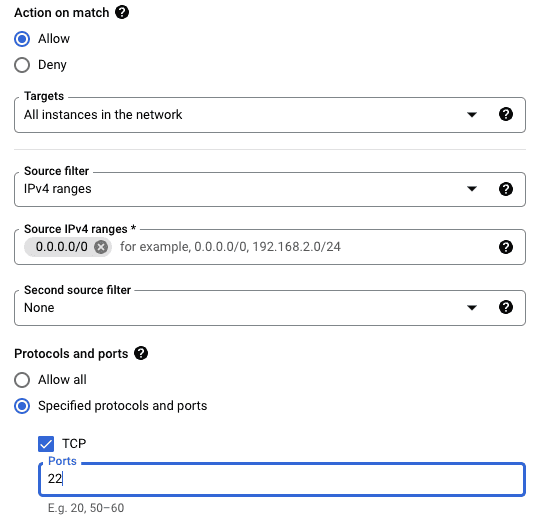Viewport: 559px width, 529px height.
Task: Expand the Second source filter dropdown arrow
Action: (x=472, y=308)
